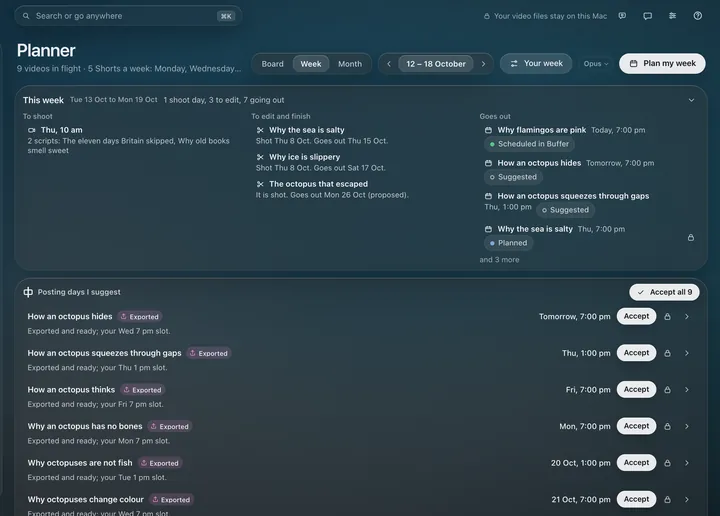This screenshot has height=516, width=720.
Task: Accept the Why octopuses are not fish suggestion
Action: click(x=636, y=463)
